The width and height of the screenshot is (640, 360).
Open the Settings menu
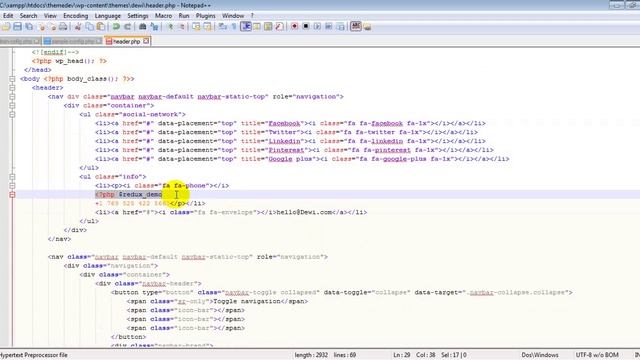coord(138,16)
